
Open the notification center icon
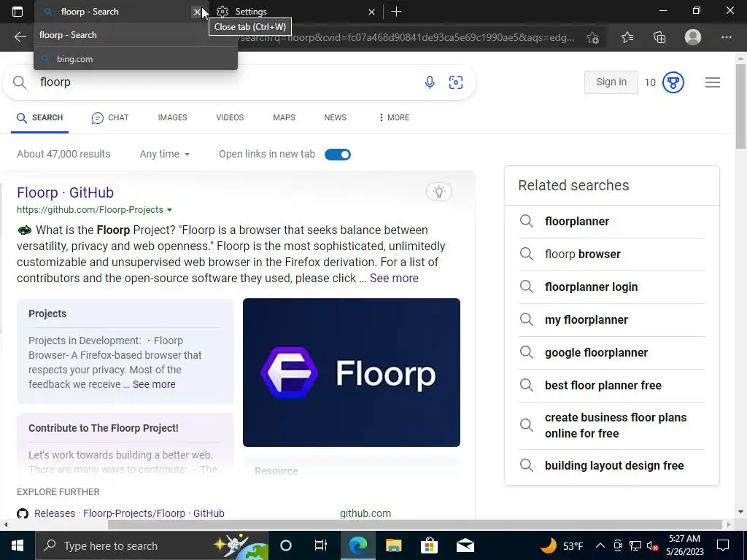pos(723,545)
